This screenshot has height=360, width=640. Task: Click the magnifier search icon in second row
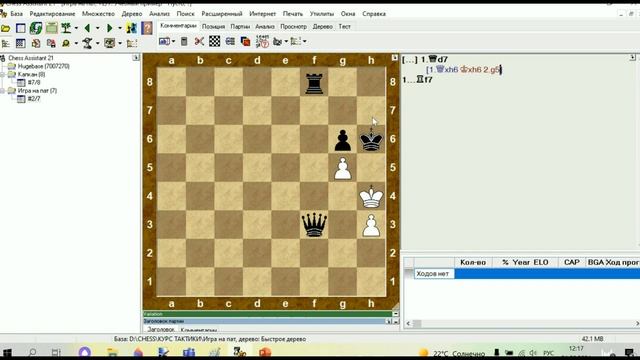click(x=66, y=43)
